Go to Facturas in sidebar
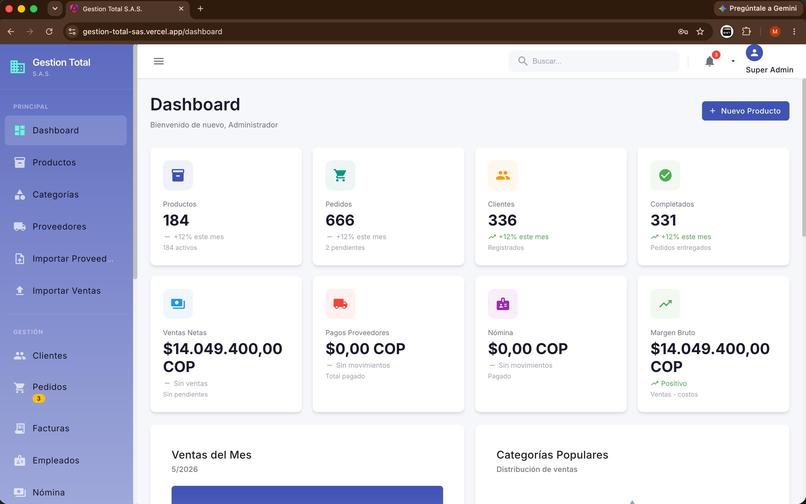This screenshot has height=504, width=806. click(65, 428)
